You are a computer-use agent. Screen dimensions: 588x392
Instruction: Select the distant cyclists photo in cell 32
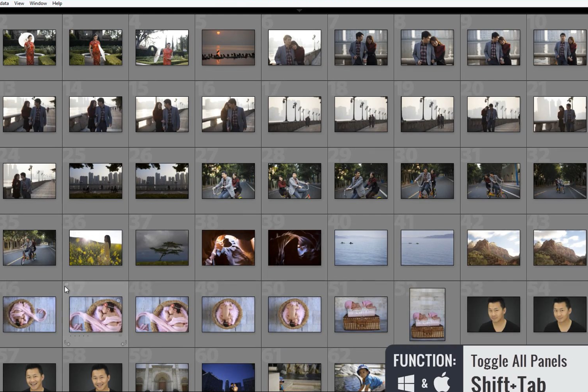[x=560, y=181]
